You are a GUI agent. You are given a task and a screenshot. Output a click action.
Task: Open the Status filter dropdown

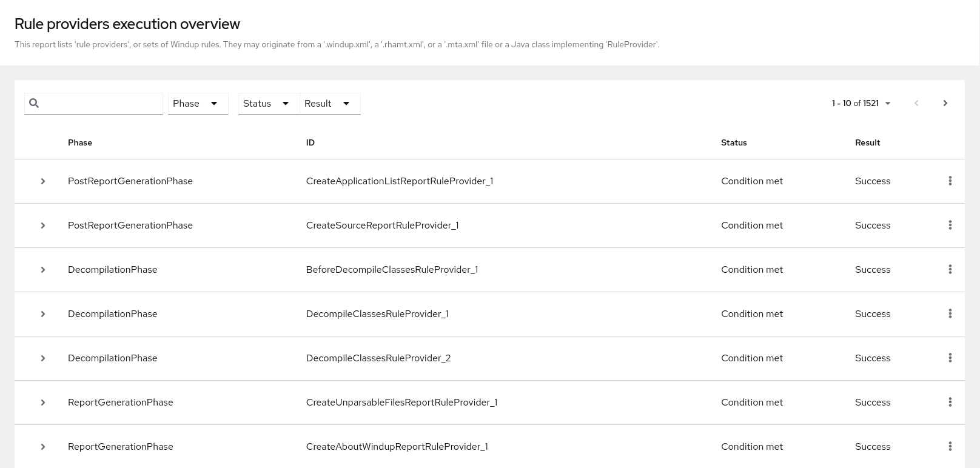pyautogui.click(x=268, y=104)
